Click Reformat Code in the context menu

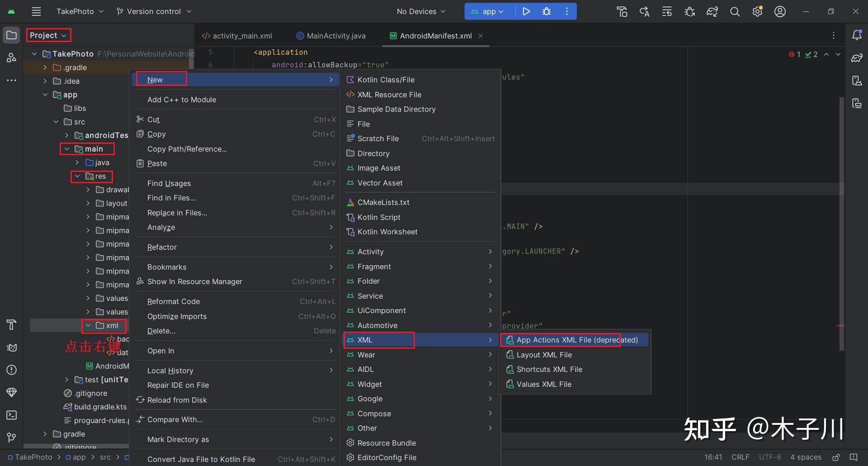pos(173,301)
